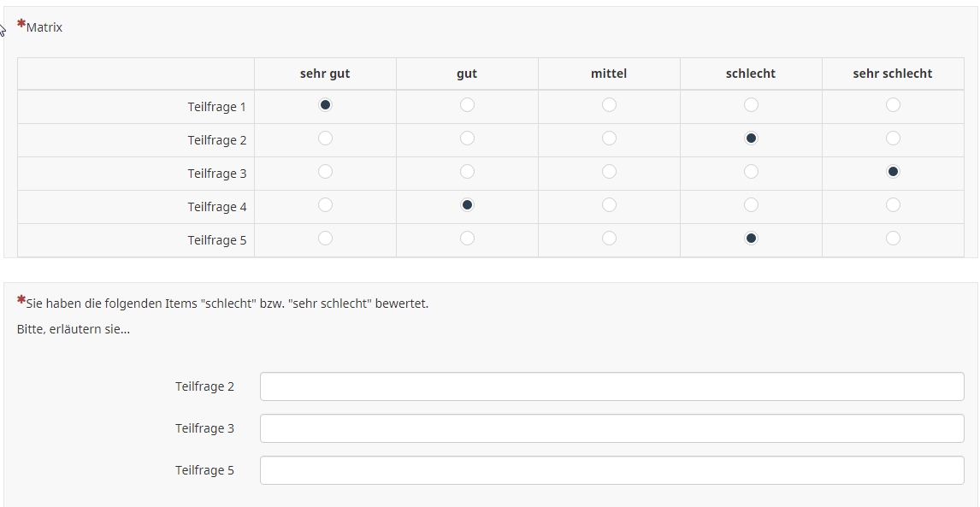The width and height of the screenshot is (980, 507).
Task: Select "mittel" for Teilfrage 2
Action: pyautogui.click(x=609, y=139)
